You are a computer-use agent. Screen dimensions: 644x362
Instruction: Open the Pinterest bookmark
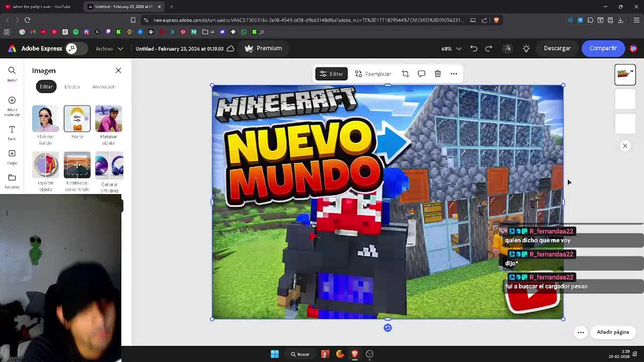tap(183, 32)
